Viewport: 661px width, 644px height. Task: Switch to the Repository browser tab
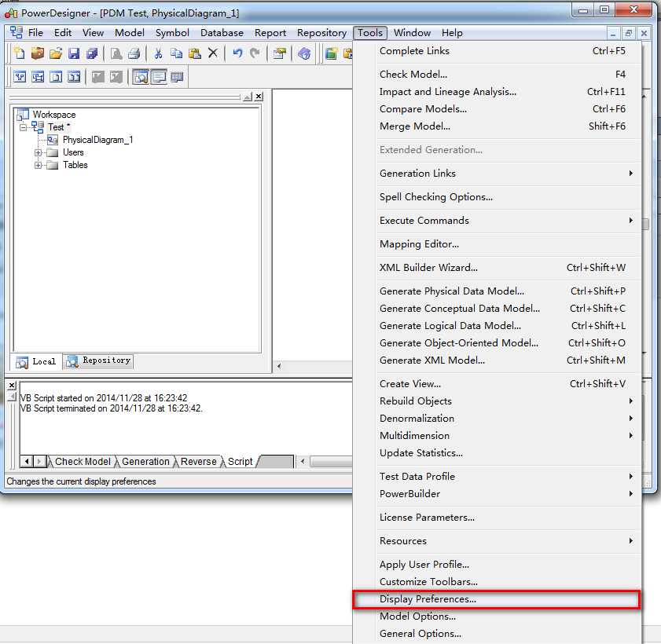(98, 360)
